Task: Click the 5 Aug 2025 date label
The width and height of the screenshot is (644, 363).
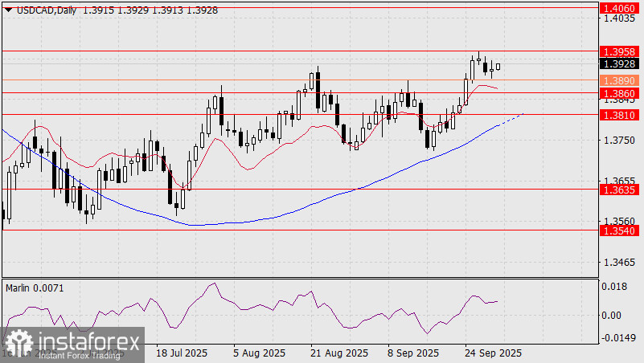Action: point(259,353)
